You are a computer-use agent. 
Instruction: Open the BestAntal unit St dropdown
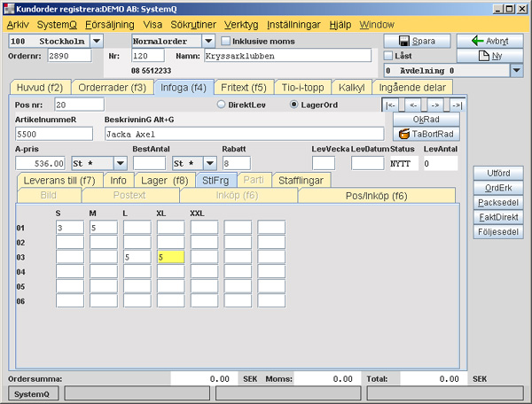pyautogui.click(x=210, y=163)
